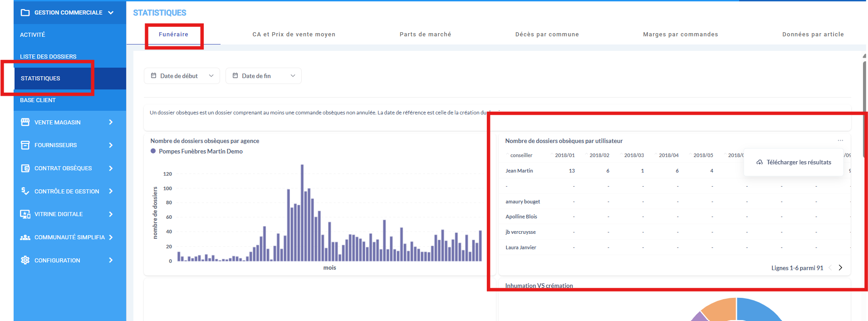Expand the Contrôle de Gestion arrow
Viewport: 868px width, 321px height.
pyautogui.click(x=111, y=191)
